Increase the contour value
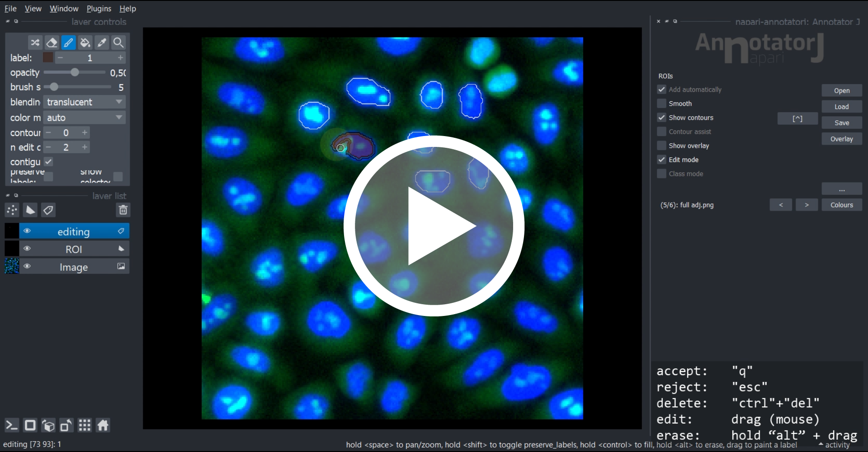868x452 pixels. [85, 133]
